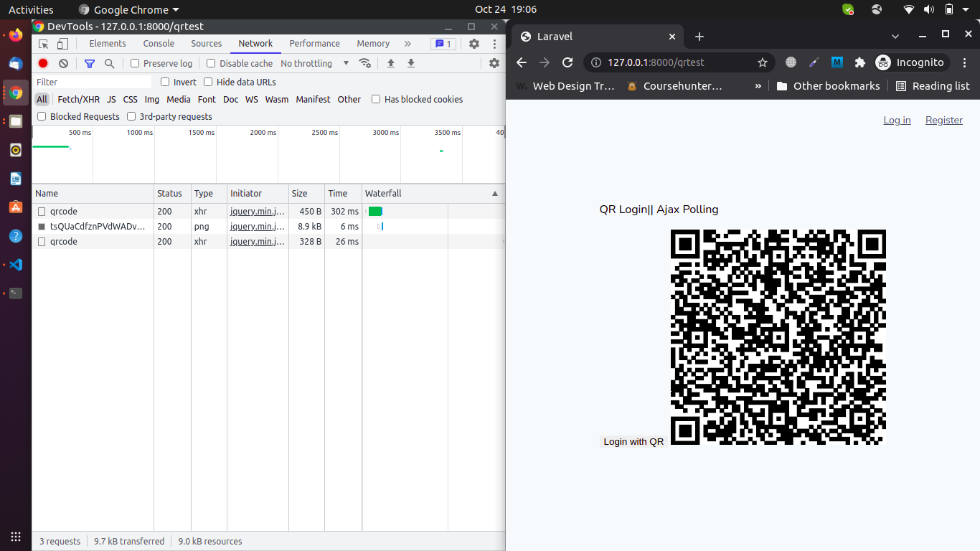Open Network panel settings gear

[494, 63]
